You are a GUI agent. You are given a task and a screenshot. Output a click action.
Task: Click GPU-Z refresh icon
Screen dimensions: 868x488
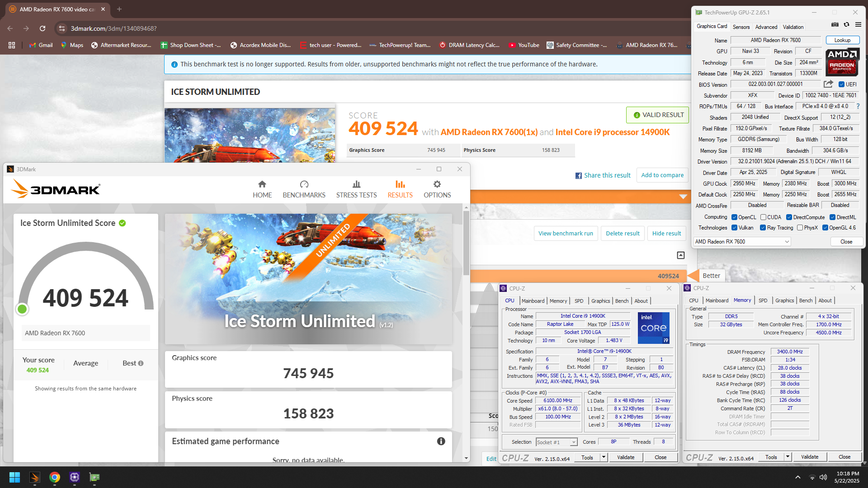click(846, 24)
